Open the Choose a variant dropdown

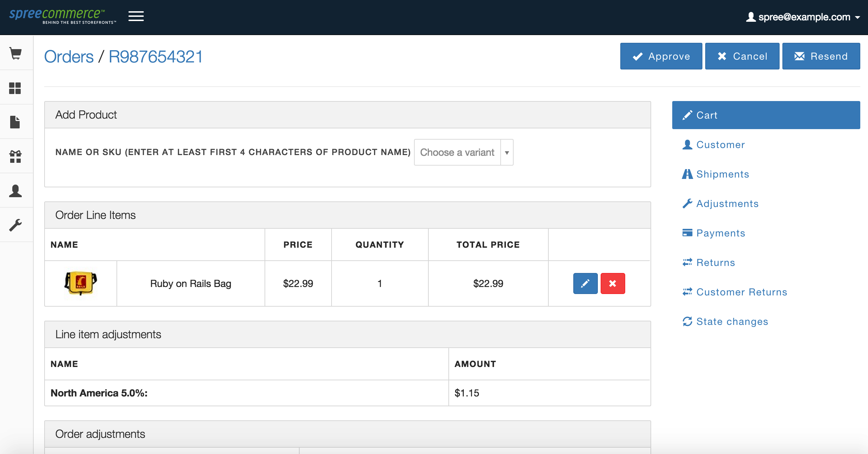point(457,152)
